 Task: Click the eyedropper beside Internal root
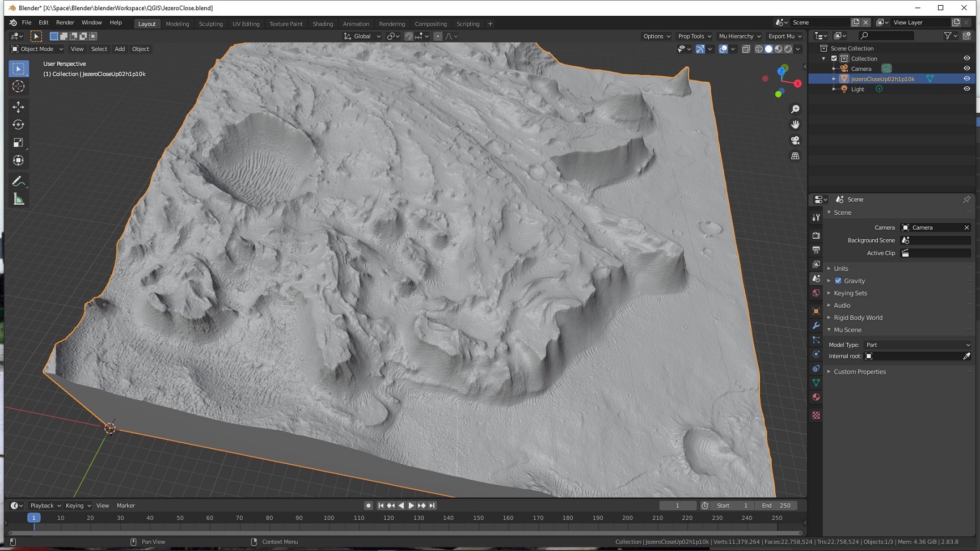(966, 356)
